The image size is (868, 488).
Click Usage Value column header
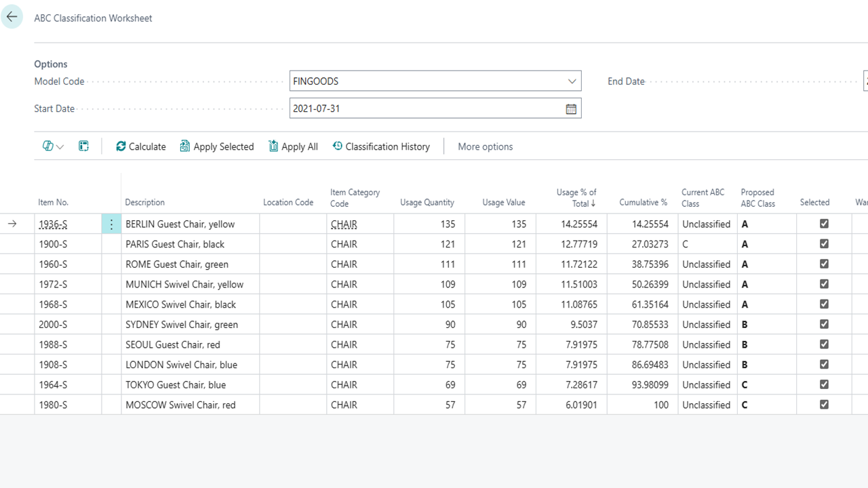(x=503, y=203)
